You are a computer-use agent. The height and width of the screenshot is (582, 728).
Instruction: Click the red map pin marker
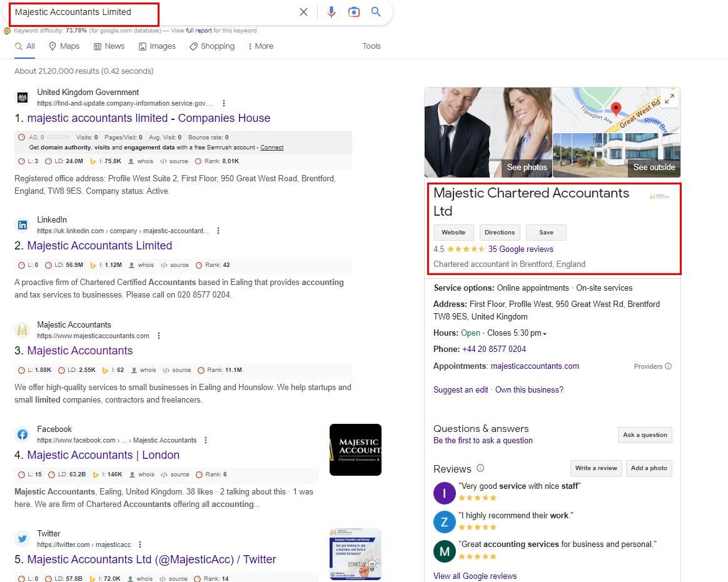[615, 109]
